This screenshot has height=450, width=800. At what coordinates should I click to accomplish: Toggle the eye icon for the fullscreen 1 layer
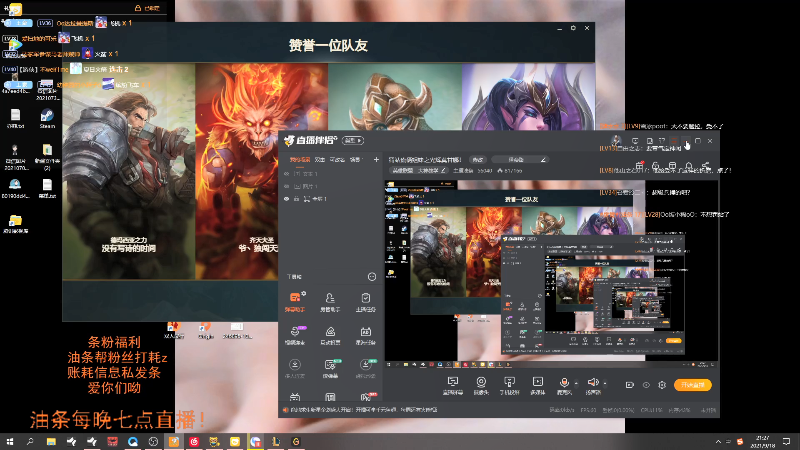point(287,198)
